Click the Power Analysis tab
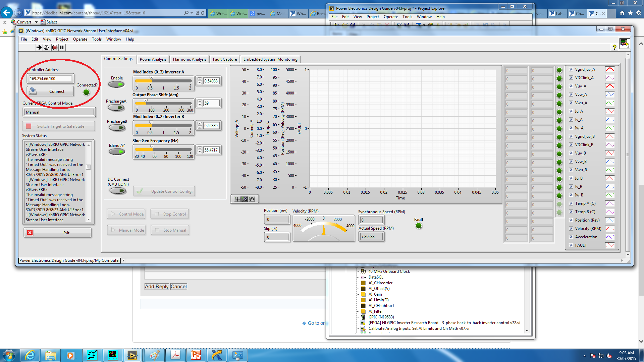This screenshot has width=644, height=362. pyautogui.click(x=153, y=59)
